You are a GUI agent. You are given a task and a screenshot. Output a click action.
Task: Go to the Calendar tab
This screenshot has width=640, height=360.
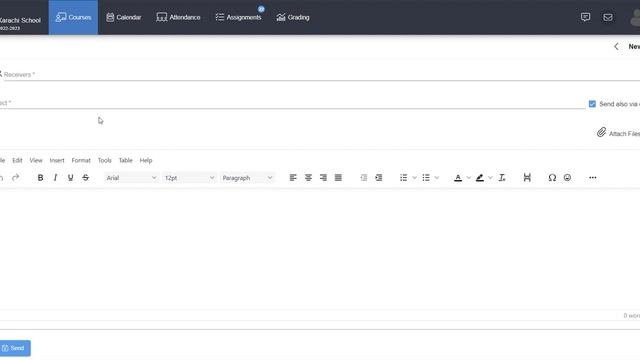click(124, 17)
